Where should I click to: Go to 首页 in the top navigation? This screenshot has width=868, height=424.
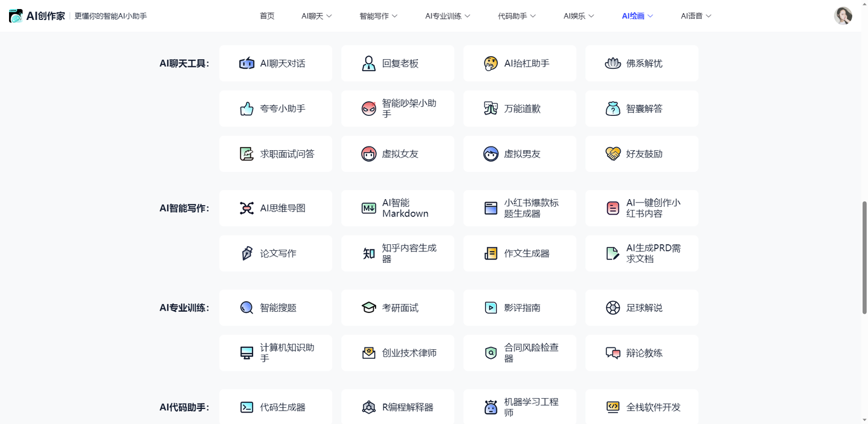[267, 16]
